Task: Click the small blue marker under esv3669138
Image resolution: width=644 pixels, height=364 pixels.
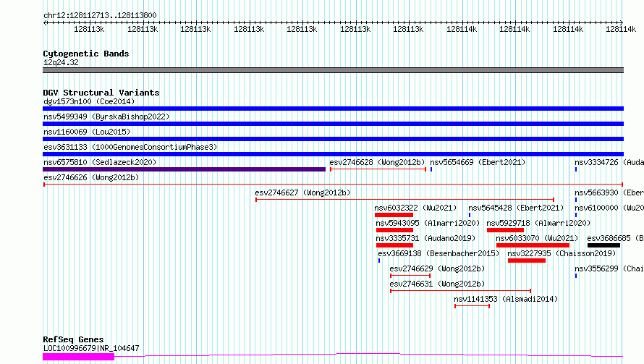Action: pyautogui.click(x=379, y=261)
